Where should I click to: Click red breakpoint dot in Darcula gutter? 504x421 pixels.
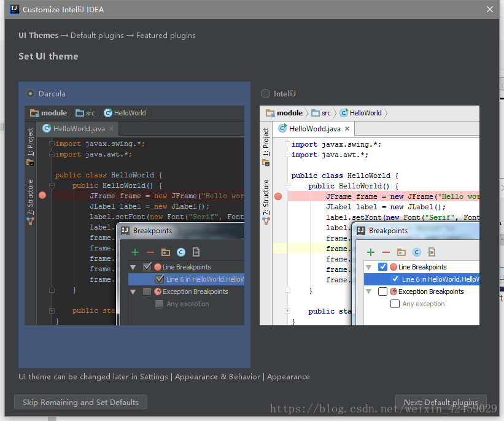[x=42, y=195]
